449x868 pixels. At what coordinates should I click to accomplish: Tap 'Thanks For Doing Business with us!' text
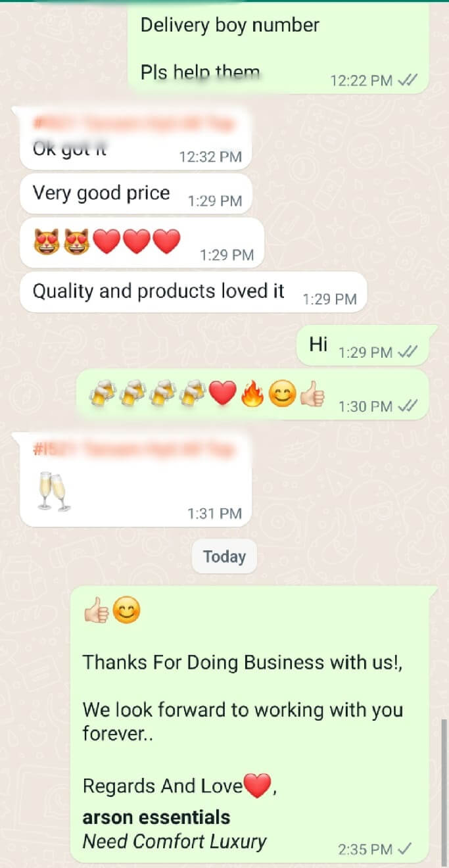(x=242, y=662)
